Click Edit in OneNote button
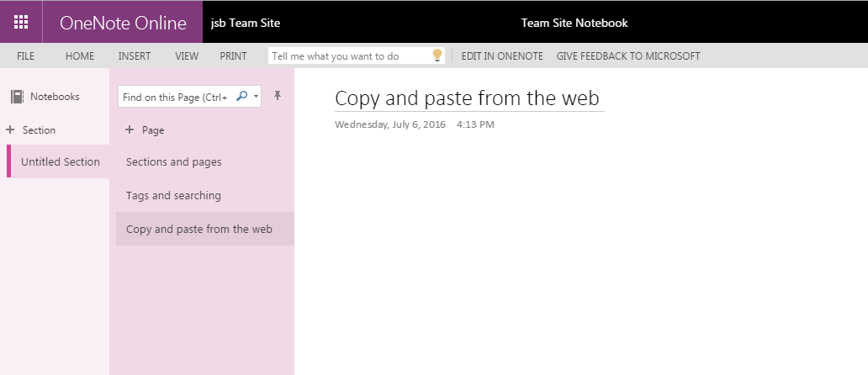Screen dimensions: 868x375 pyautogui.click(x=502, y=55)
